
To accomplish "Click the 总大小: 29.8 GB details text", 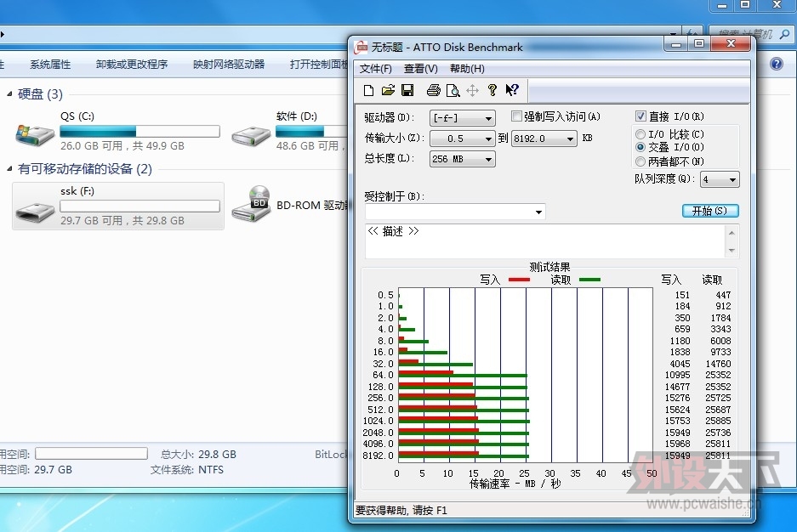I will click(198, 455).
